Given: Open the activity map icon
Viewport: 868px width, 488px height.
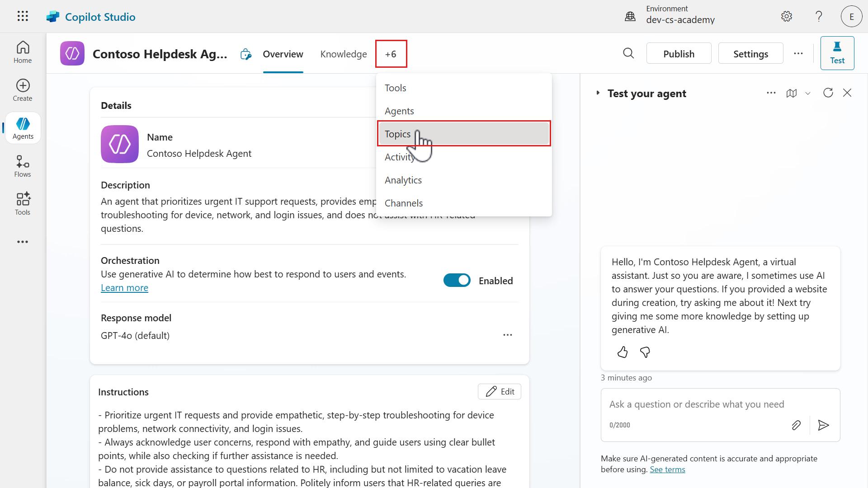Looking at the screenshot, I should point(792,93).
